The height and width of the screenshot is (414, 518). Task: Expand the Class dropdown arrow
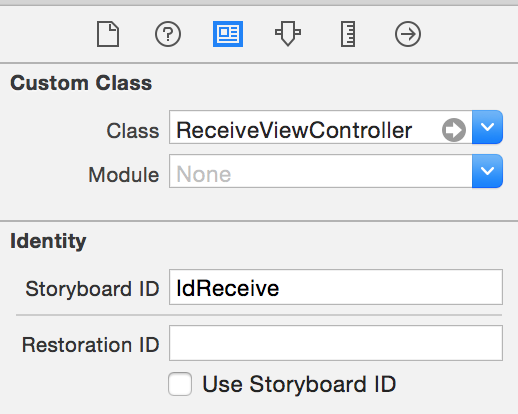487,127
